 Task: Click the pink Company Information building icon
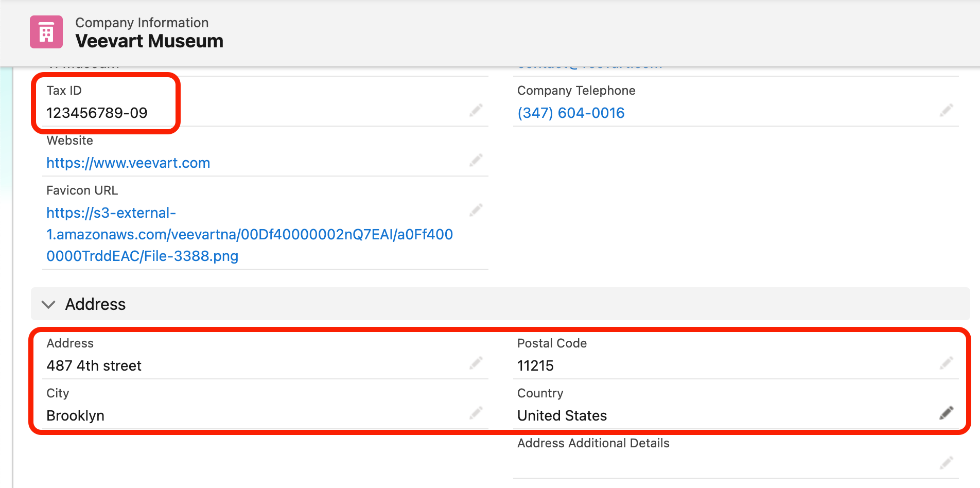point(46,31)
